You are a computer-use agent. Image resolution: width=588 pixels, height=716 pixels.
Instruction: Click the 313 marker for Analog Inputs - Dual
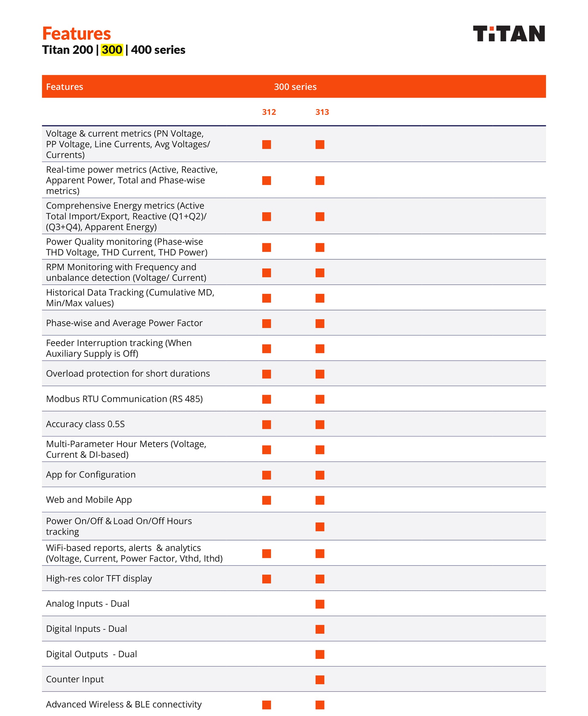320,604
